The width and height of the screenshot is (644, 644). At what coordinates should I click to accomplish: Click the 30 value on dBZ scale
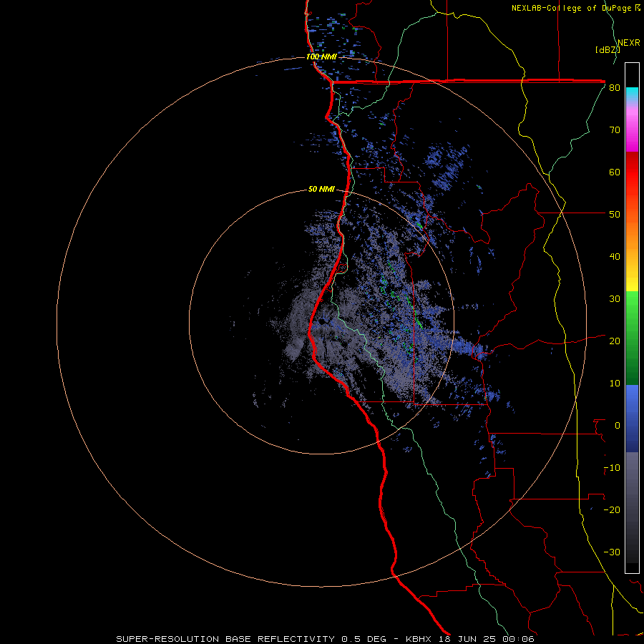tap(615, 299)
